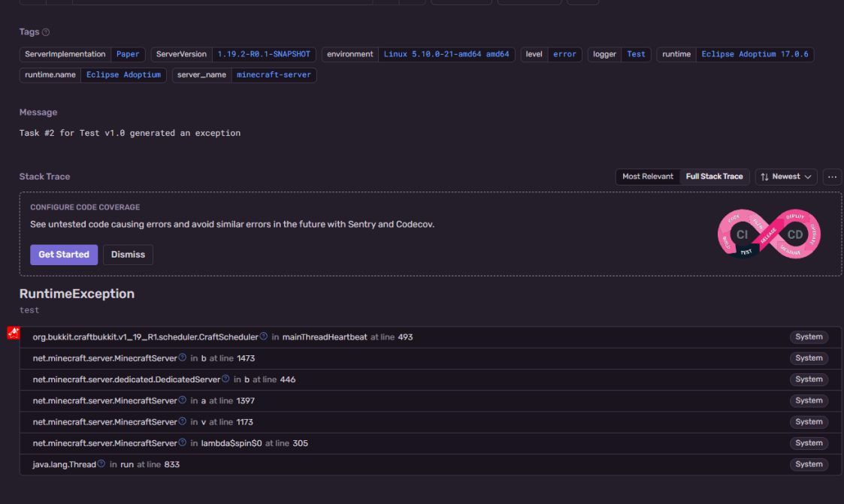Screen dimensions: 844x504
Task: Dismiss the code coverage banner
Action: click(x=128, y=254)
